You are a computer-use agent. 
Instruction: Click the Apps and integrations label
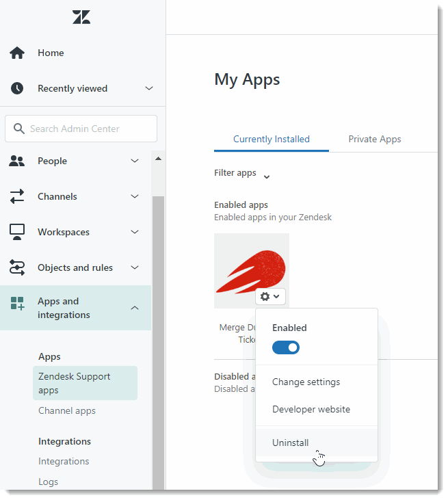click(64, 308)
